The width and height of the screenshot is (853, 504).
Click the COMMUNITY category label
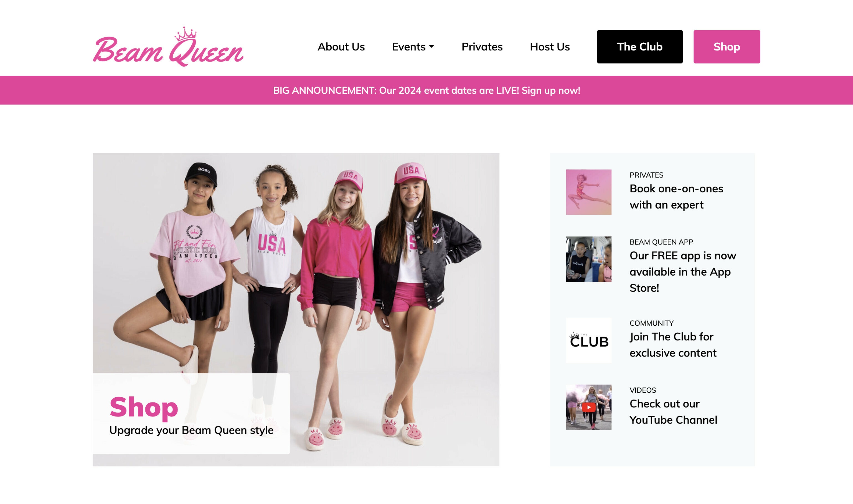[x=652, y=323]
